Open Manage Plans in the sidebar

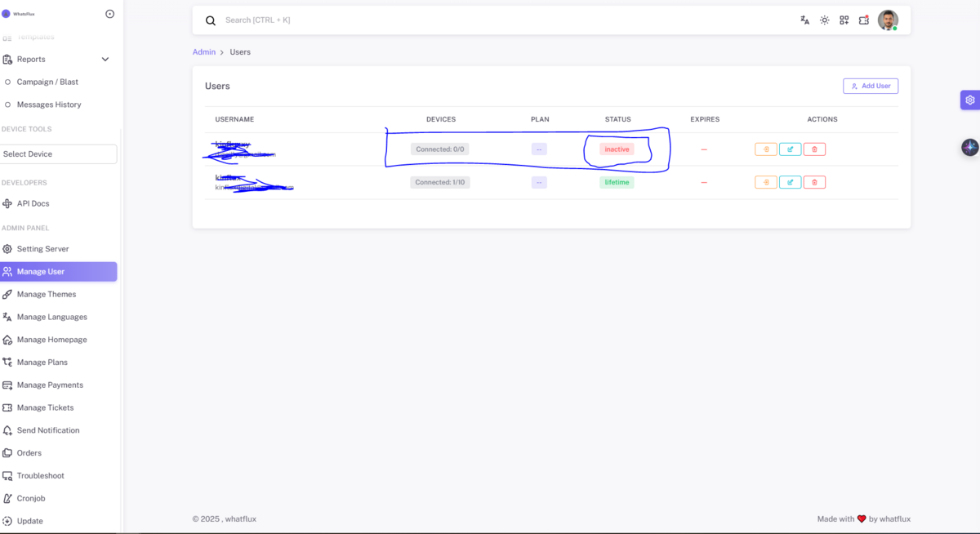(42, 363)
